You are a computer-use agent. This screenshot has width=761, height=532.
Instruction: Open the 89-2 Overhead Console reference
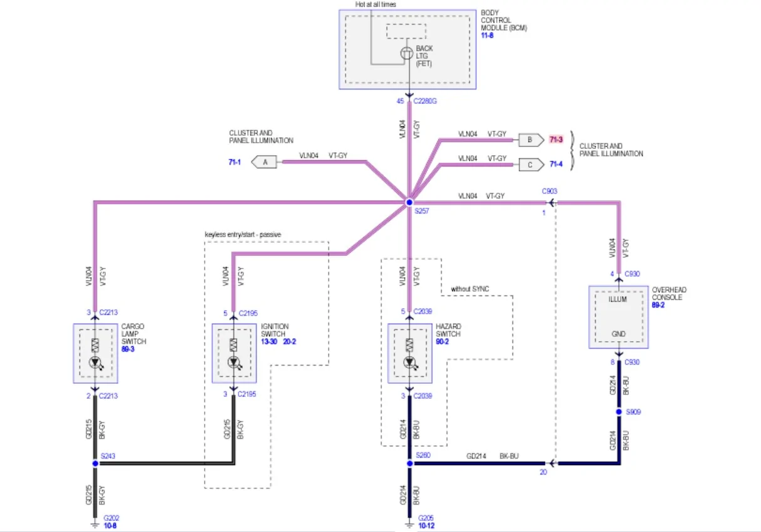pyautogui.click(x=658, y=306)
